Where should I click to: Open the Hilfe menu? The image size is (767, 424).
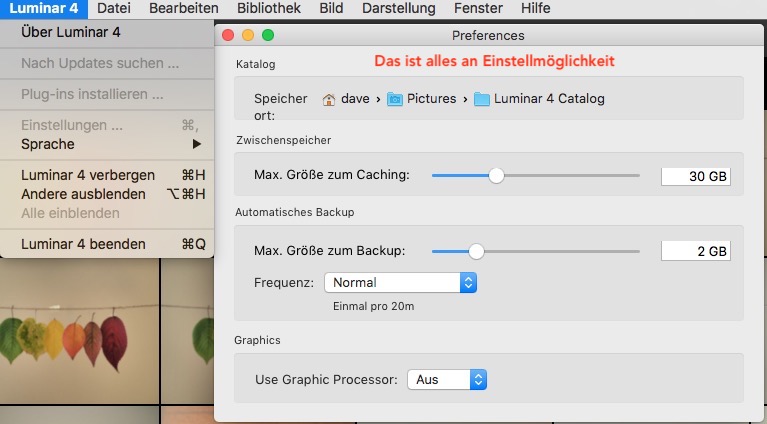pos(536,8)
